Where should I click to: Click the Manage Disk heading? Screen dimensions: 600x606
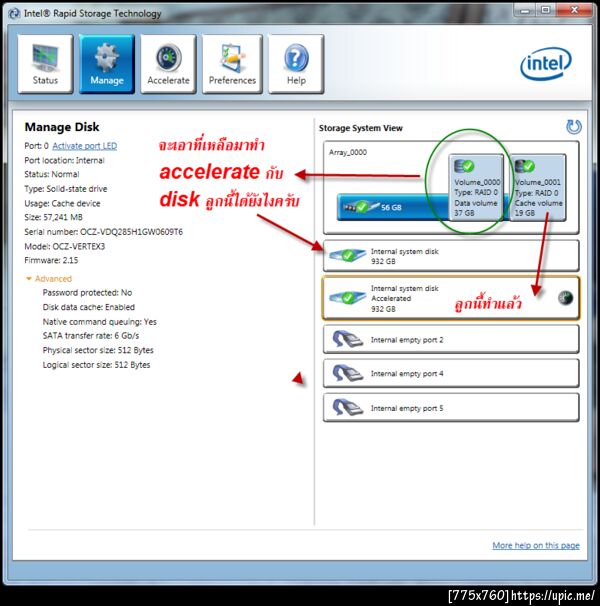(62, 127)
